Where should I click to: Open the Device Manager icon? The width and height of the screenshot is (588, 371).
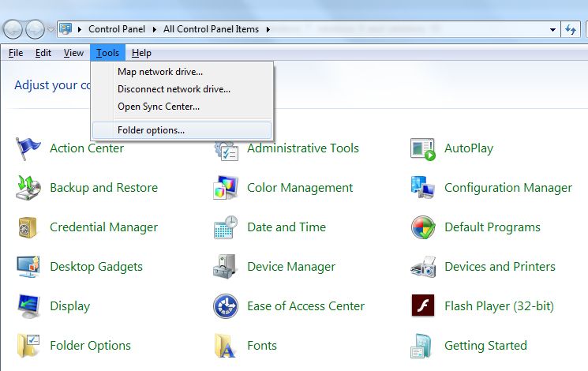point(226,267)
